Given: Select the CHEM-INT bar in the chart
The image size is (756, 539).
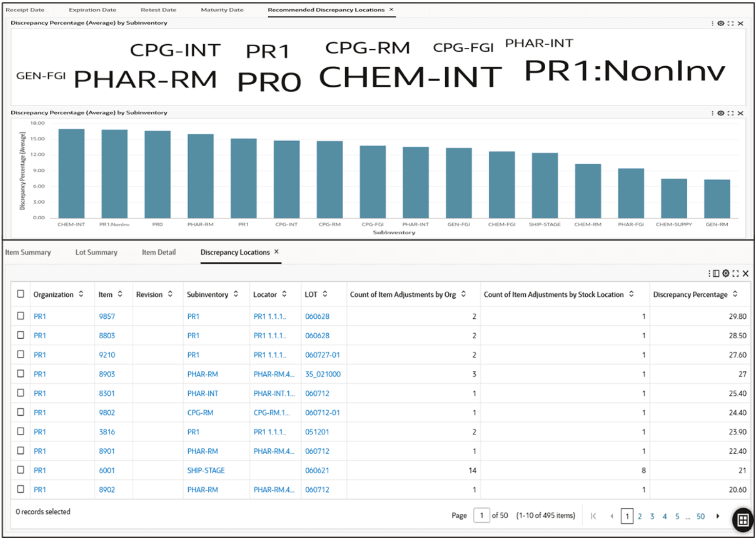Looking at the screenshot, I should tap(71, 174).
